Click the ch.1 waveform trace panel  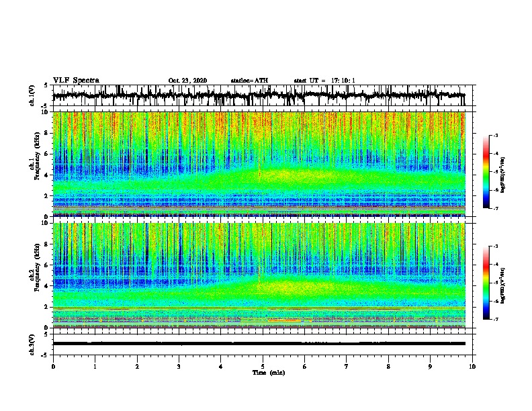[263, 95]
